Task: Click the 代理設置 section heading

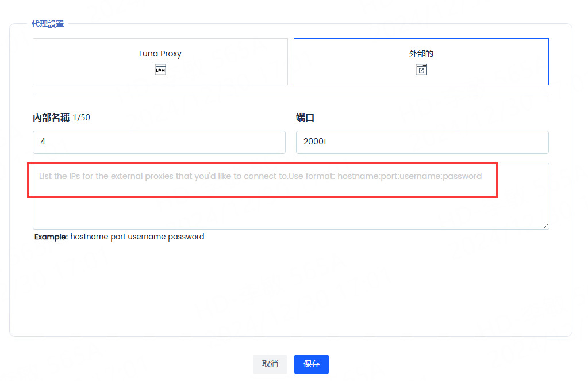Action: pyautogui.click(x=48, y=24)
